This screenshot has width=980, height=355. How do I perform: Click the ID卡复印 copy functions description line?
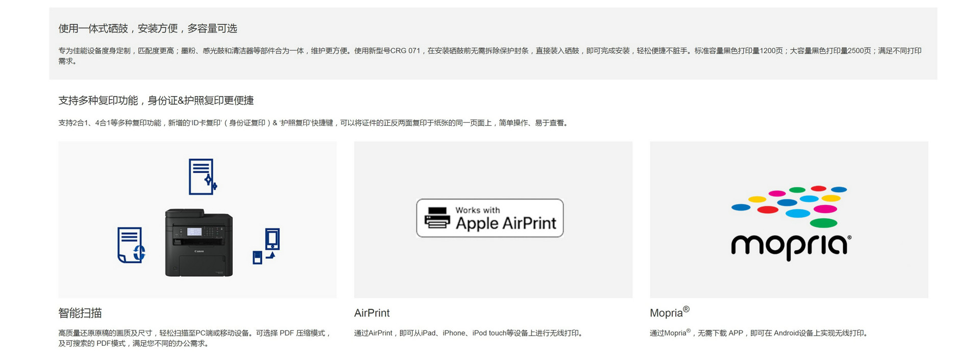(x=313, y=123)
